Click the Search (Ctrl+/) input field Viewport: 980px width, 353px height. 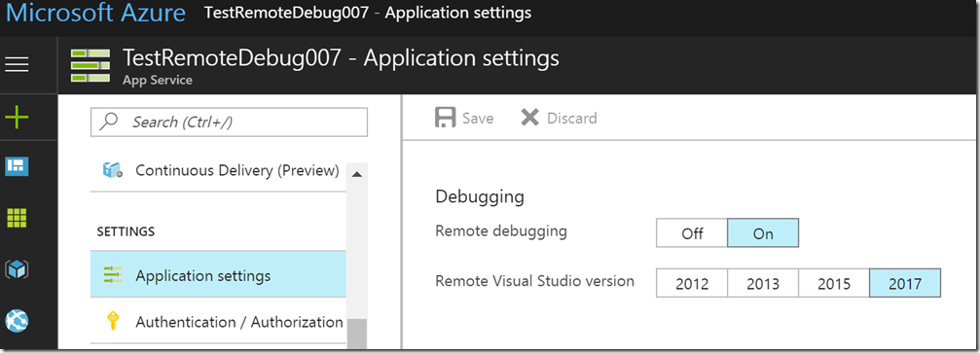tap(230, 122)
